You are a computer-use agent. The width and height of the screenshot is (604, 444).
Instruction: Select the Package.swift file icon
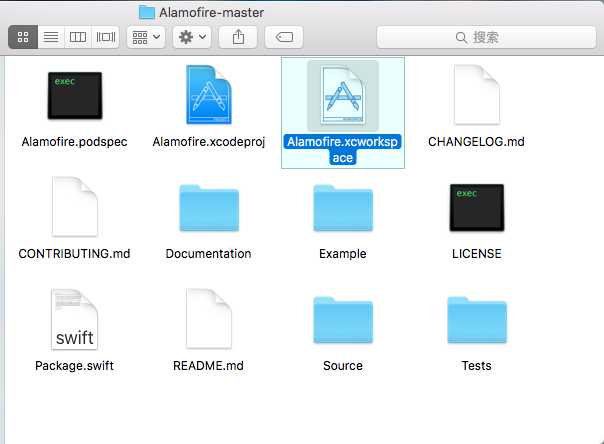(75, 319)
